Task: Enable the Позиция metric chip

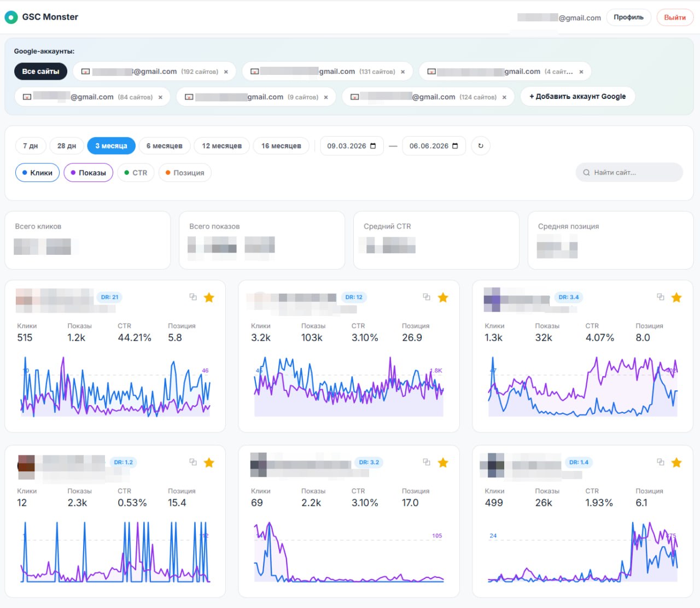Action: 185,173
